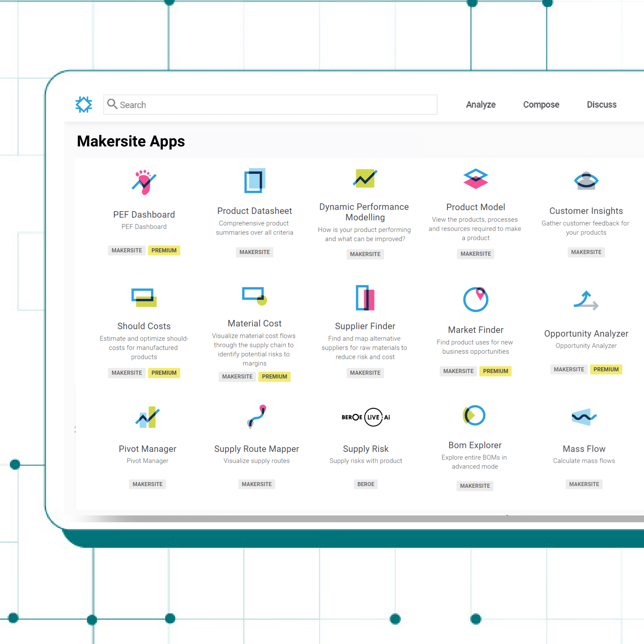The height and width of the screenshot is (644, 644).
Task: Click MAKERSITE tag under Bom Explorer
Action: [x=475, y=486]
